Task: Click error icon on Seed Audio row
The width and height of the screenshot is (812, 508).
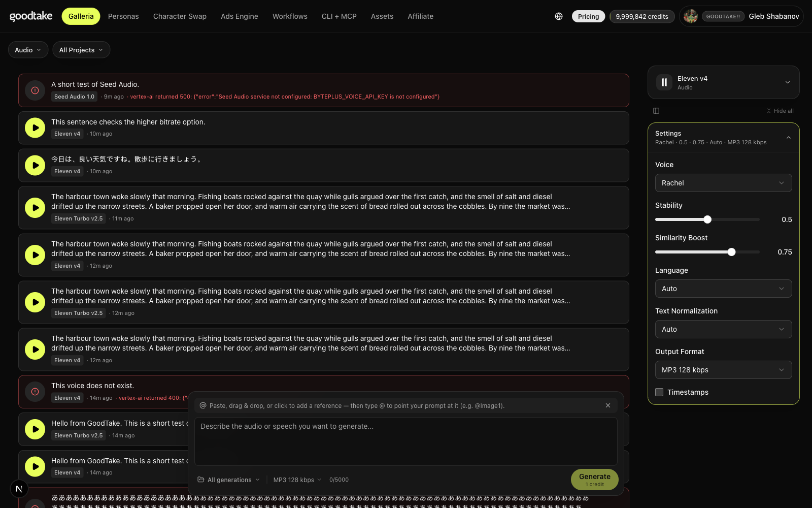Action: click(35, 90)
